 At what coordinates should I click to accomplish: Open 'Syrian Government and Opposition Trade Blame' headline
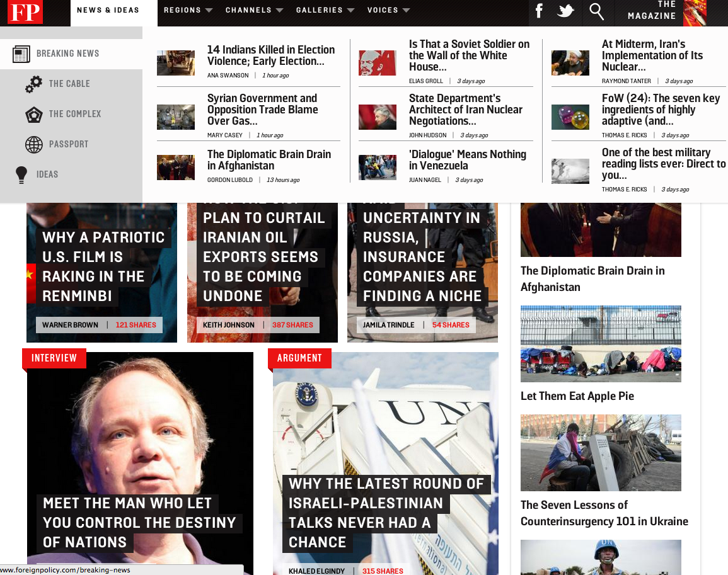pos(263,110)
